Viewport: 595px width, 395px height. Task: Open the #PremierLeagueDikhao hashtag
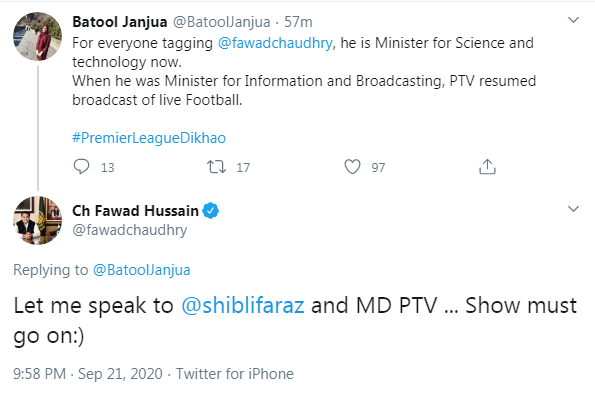click(149, 138)
